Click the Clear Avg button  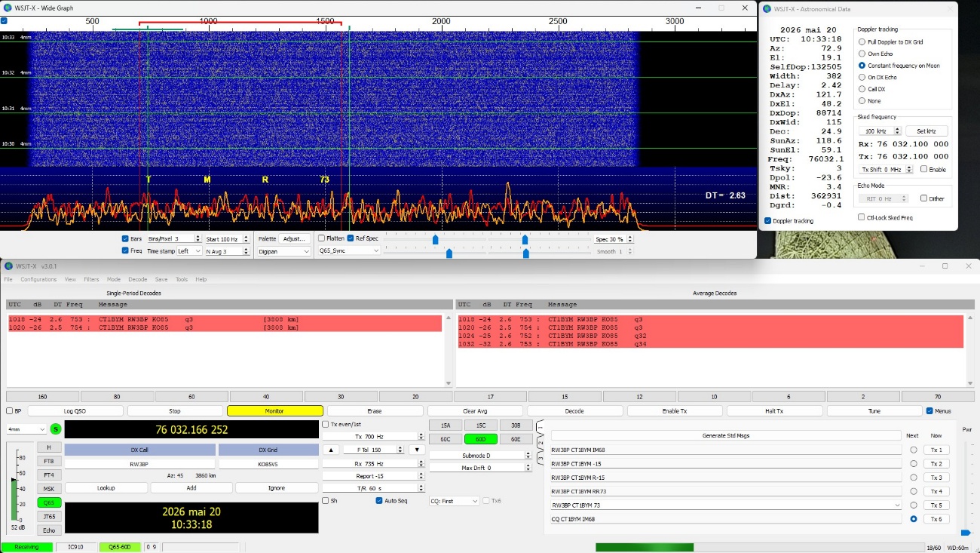coord(475,411)
